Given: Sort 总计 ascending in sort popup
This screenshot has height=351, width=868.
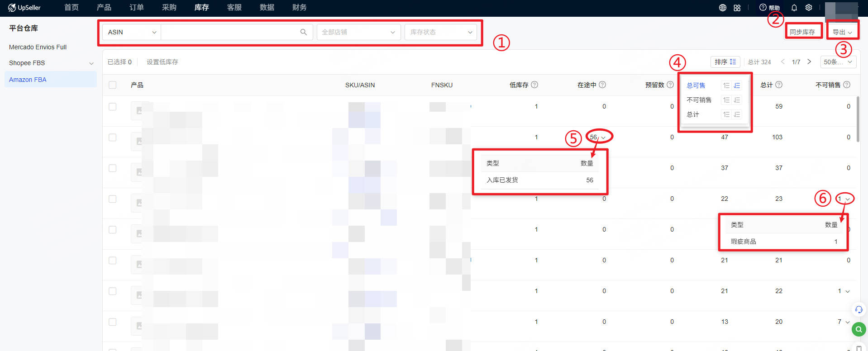Looking at the screenshot, I should coord(726,114).
